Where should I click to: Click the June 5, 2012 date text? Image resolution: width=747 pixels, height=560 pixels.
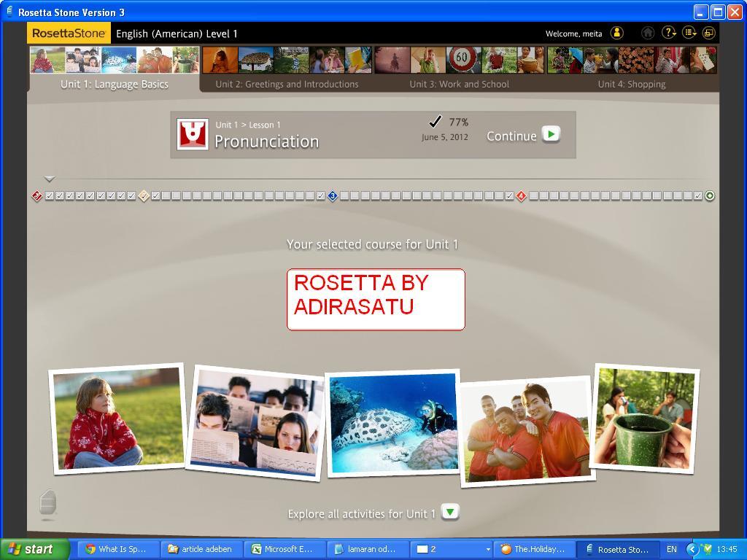[x=444, y=137]
